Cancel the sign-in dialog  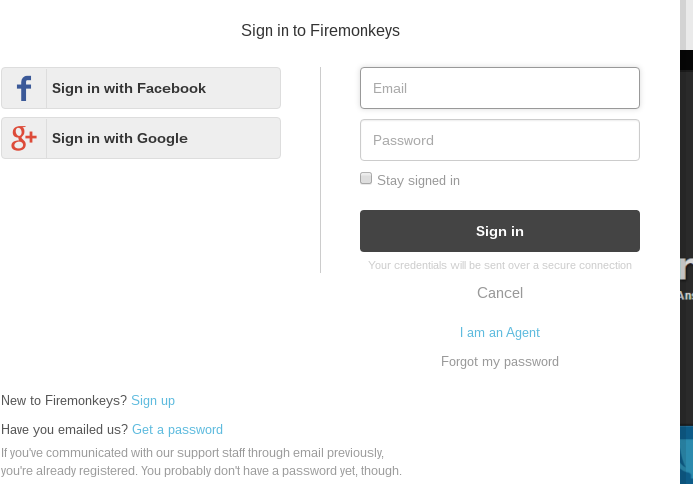pos(500,293)
